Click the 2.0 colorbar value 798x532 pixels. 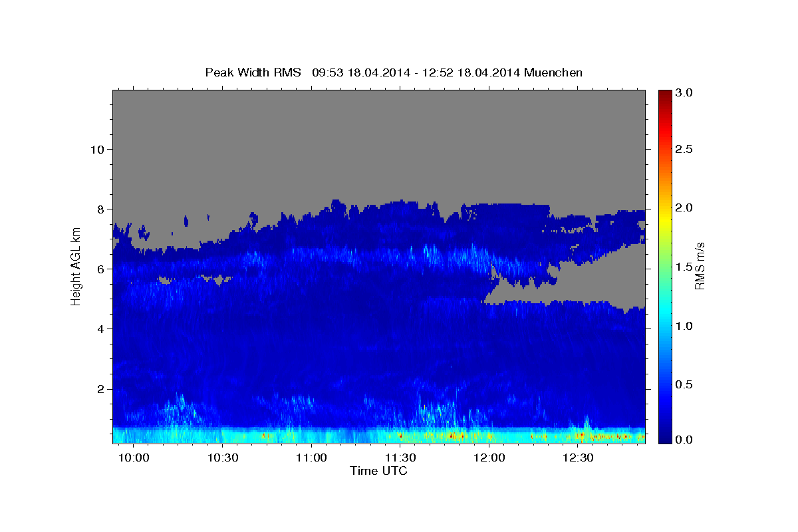coord(684,207)
